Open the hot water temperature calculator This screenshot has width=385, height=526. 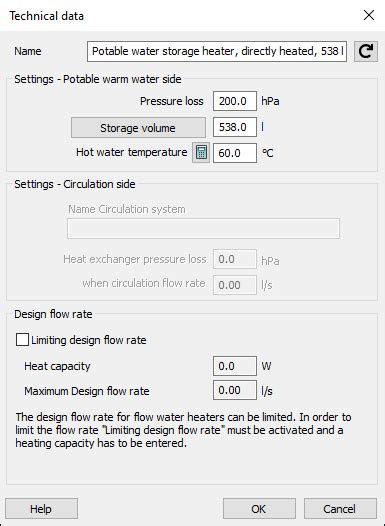[201, 153]
